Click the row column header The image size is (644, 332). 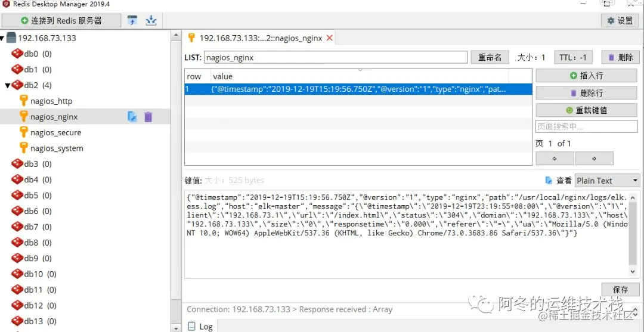pos(197,76)
